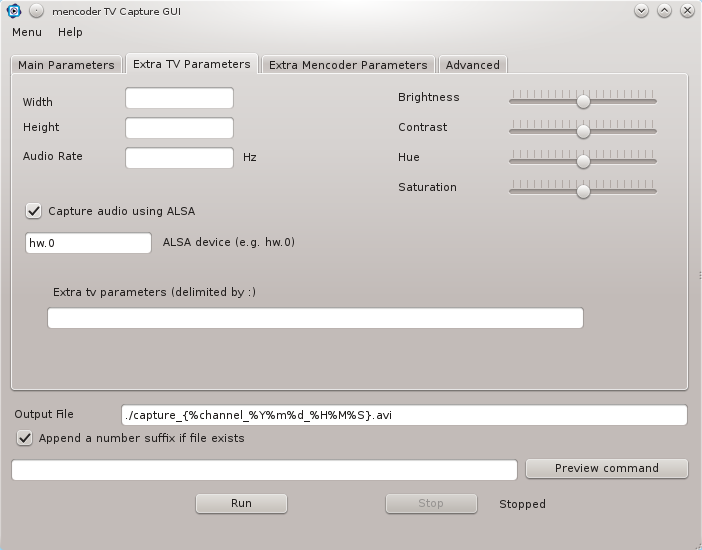Switch to the Main Parameters tab
The width and height of the screenshot is (702, 550).
point(66,65)
